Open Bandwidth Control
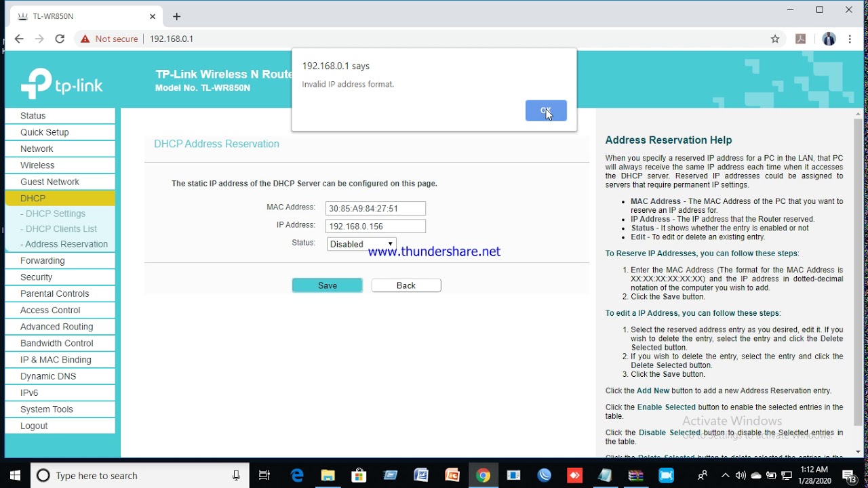Viewport: 868px width, 488px height. (60, 343)
